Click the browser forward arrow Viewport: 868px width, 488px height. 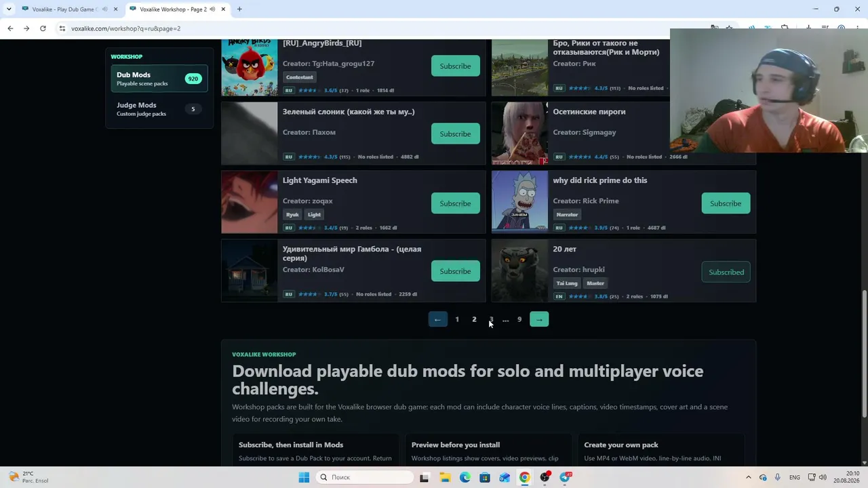tap(26, 28)
